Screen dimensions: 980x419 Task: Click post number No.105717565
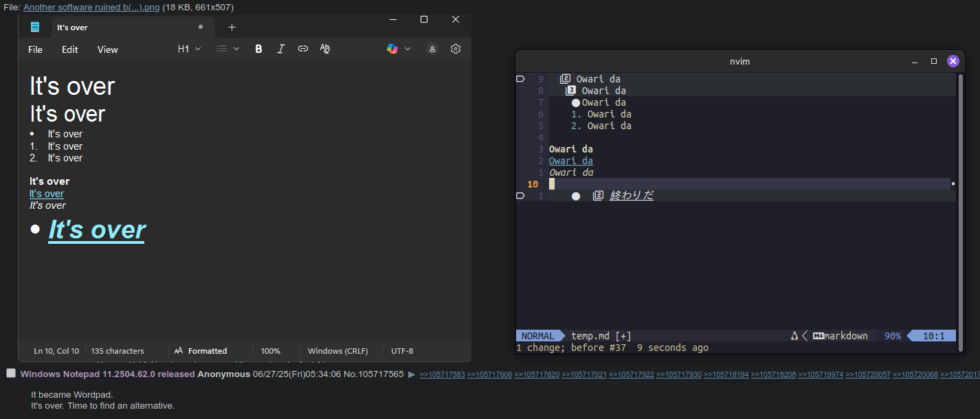[x=374, y=374]
